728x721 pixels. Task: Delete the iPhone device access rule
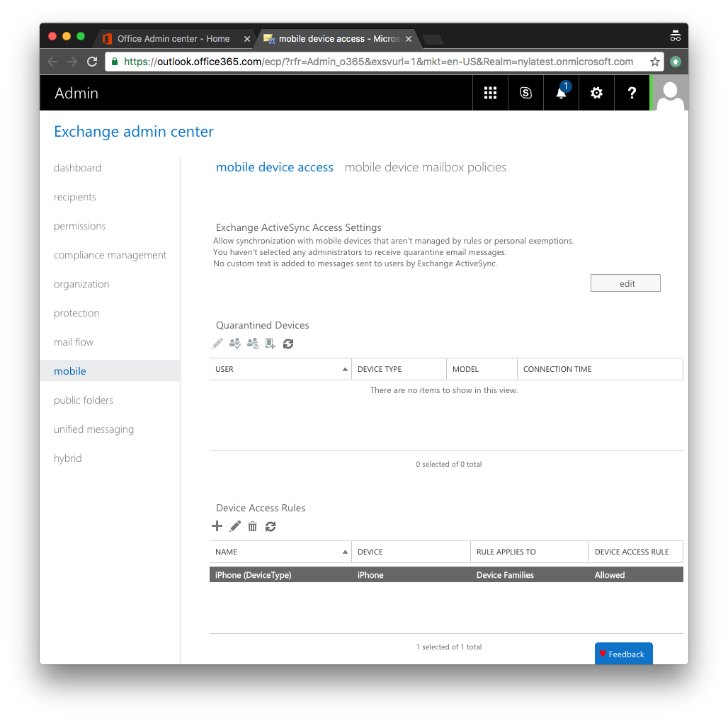pos(252,526)
